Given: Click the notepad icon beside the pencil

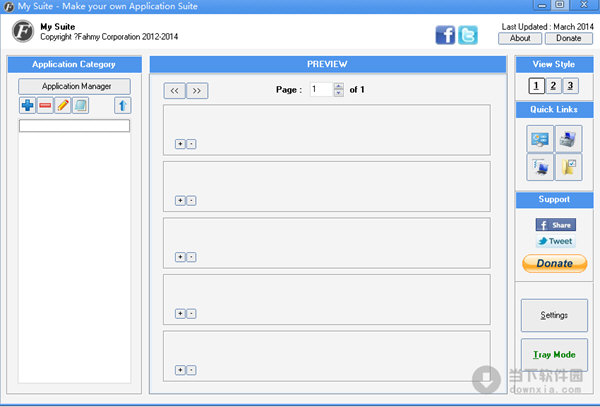Looking at the screenshot, I should point(80,105).
